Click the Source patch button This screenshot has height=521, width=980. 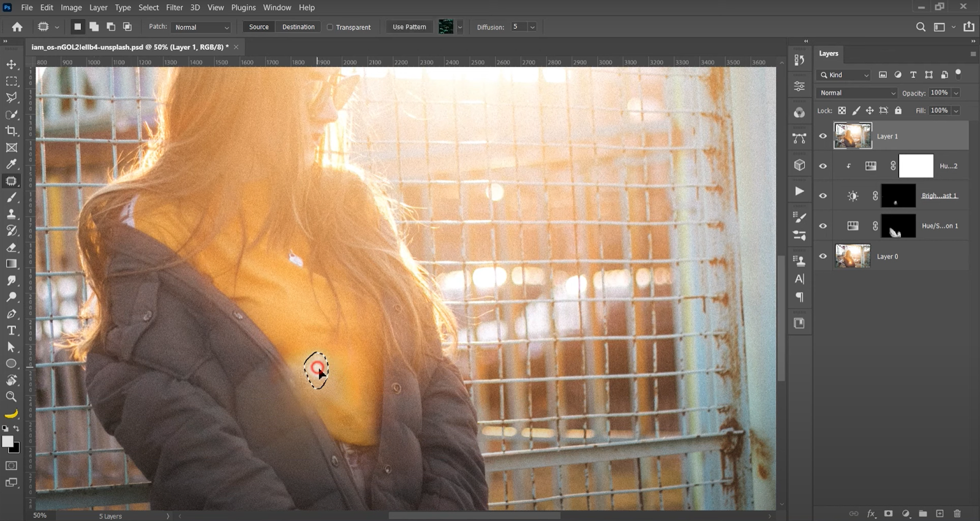point(258,27)
